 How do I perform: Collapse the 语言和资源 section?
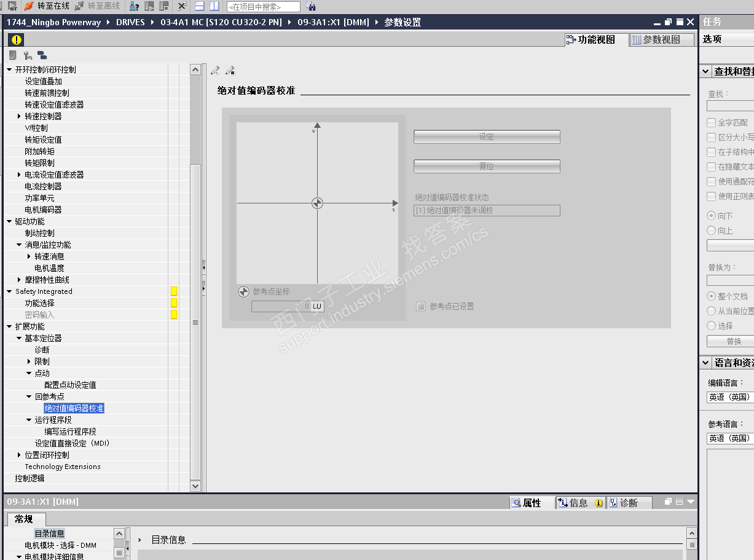(x=706, y=363)
